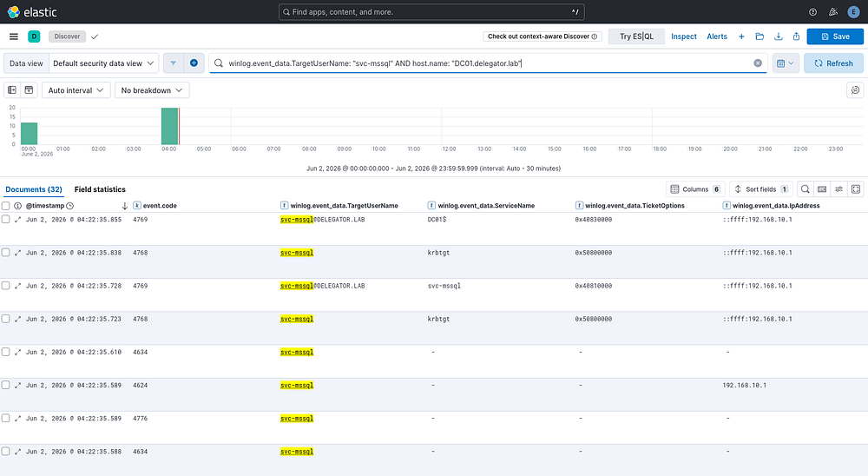
Task: Open the No breakdown dropdown
Action: [152, 90]
